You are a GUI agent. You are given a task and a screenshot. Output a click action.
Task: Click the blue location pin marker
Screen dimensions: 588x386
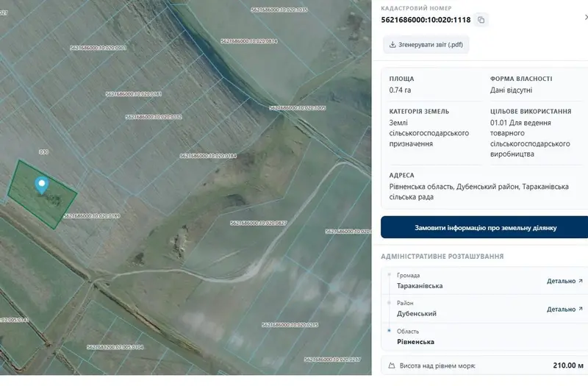[x=42, y=185]
